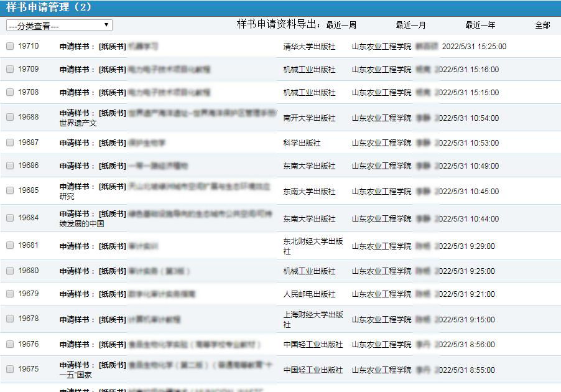Click 上海财经大学出版社 in row 19678
This screenshot has height=392, width=561.
(x=313, y=319)
